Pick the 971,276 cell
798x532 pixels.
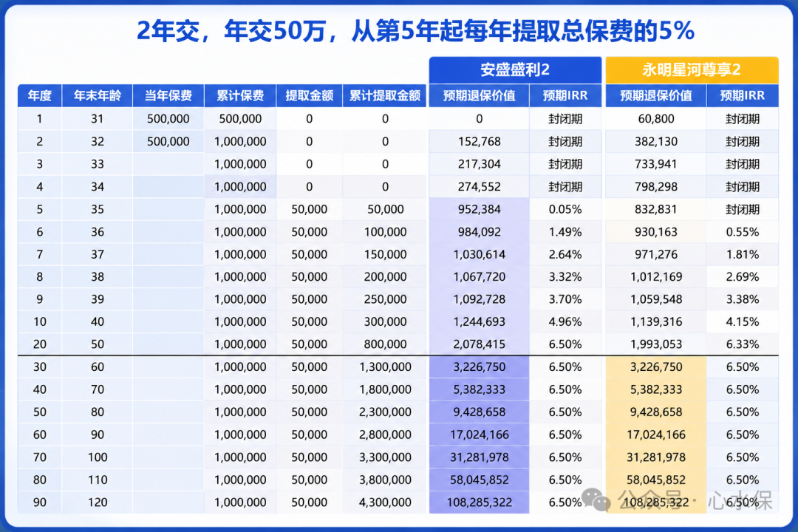click(656, 254)
